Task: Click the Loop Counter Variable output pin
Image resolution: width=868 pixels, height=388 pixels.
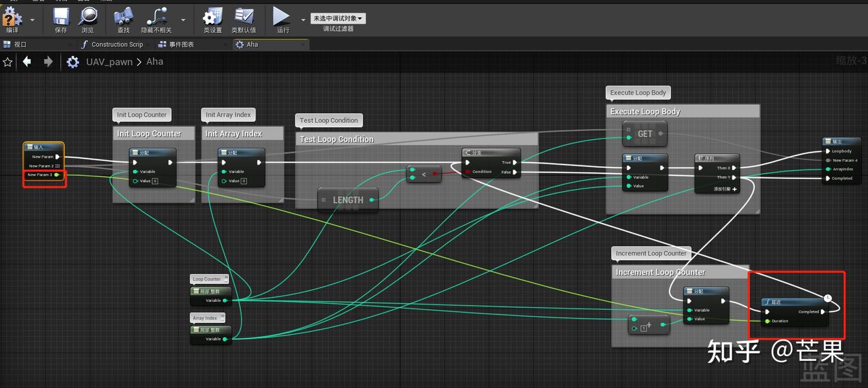Action: click(x=225, y=300)
